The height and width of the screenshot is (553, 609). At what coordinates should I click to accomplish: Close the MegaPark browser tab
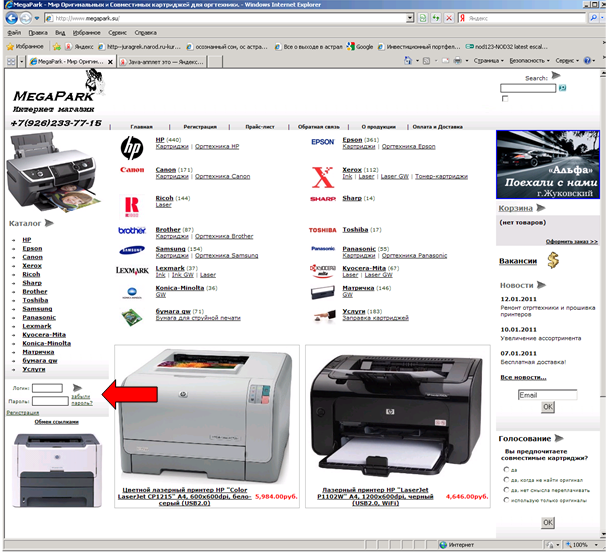[110, 62]
